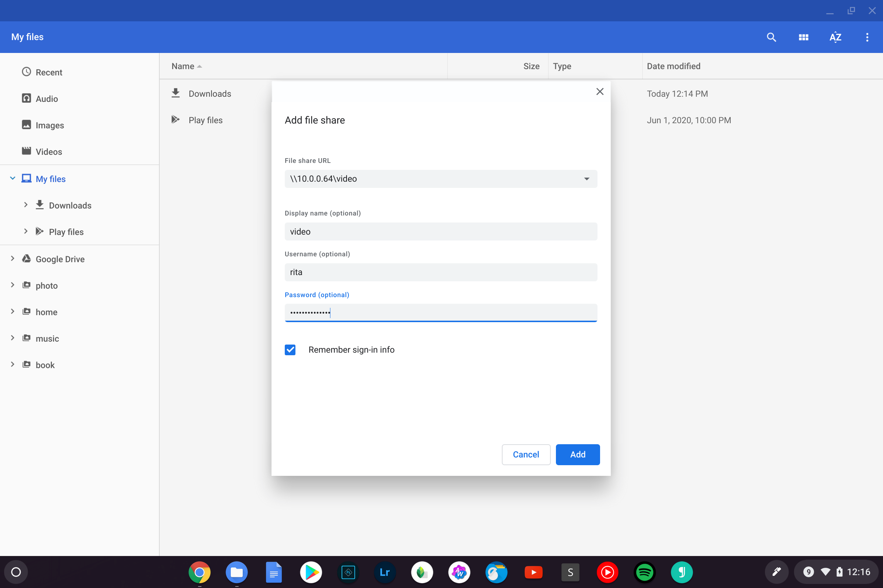The width and height of the screenshot is (883, 588).
Task: Expand the Google Drive tree item
Action: click(13, 259)
